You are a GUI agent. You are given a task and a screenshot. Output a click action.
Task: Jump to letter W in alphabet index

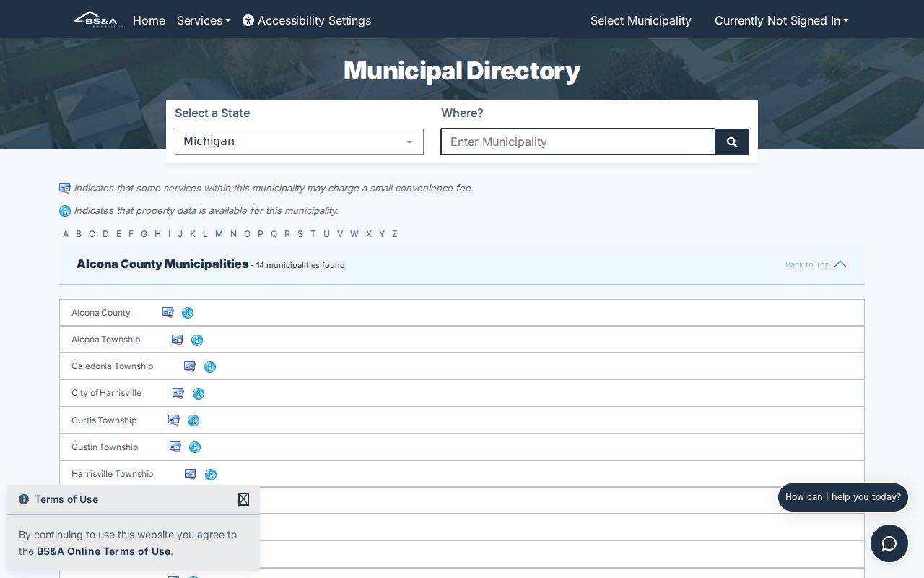354,234
